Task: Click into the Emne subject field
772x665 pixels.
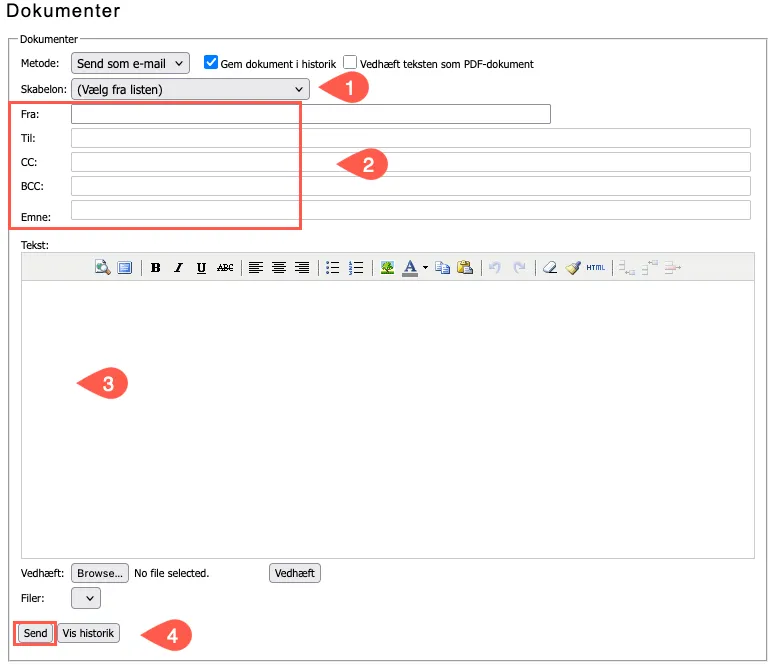Action: [x=410, y=210]
